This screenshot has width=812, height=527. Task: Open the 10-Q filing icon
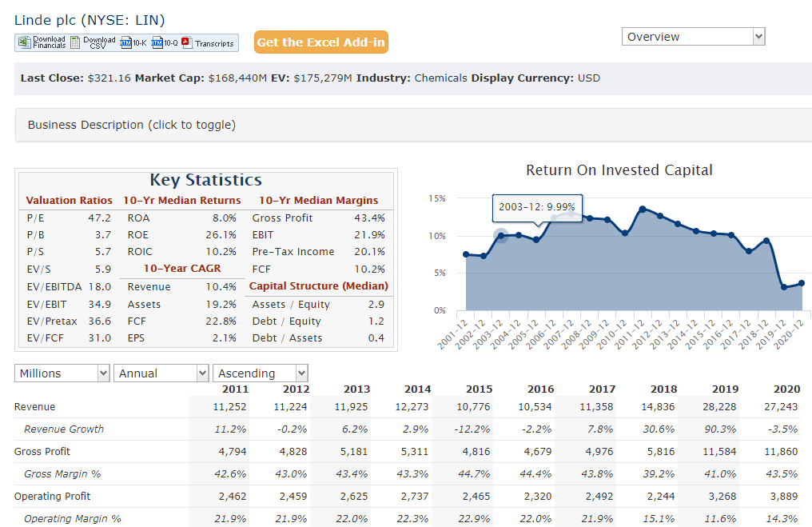157,42
